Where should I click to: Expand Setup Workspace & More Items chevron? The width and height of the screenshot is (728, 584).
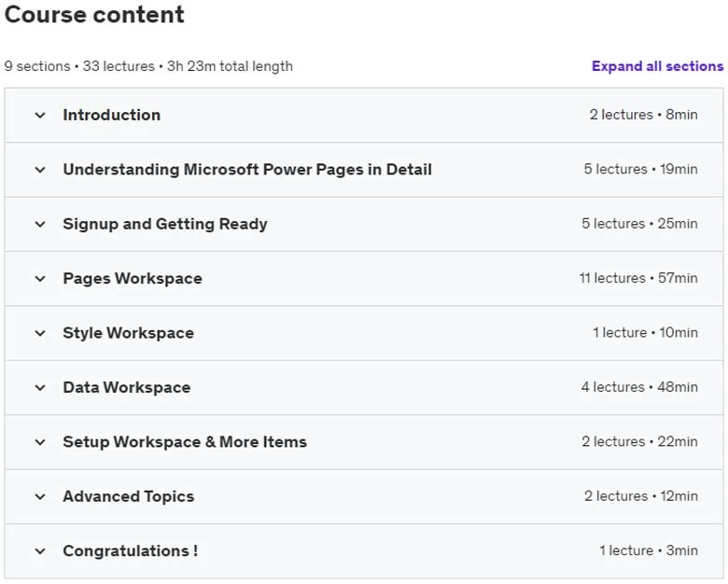point(40,442)
